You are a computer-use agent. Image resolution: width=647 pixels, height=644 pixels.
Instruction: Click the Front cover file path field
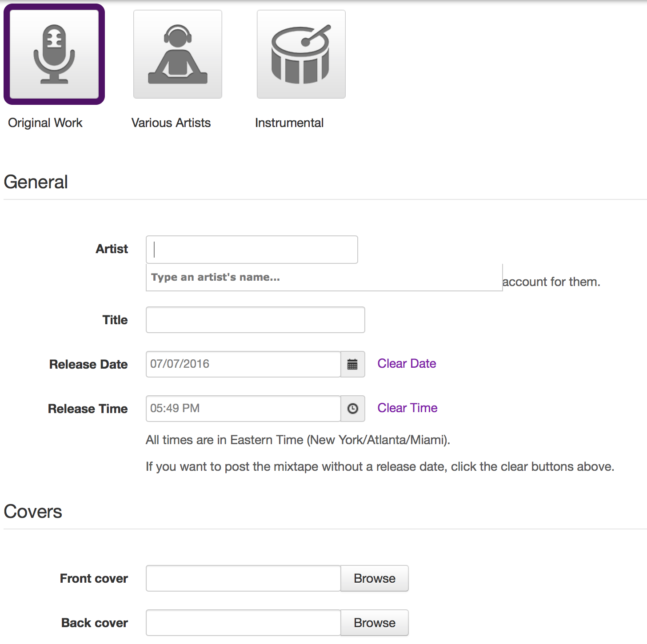click(x=243, y=578)
